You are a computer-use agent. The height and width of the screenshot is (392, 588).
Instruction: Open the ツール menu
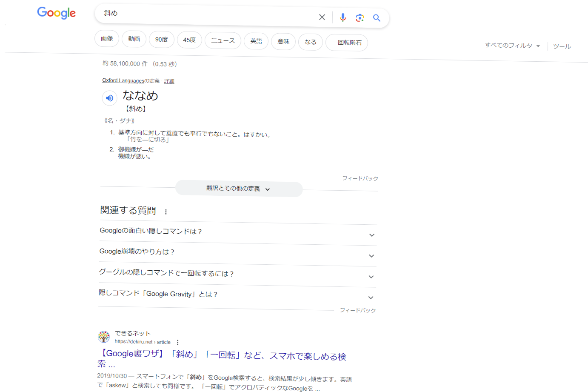coord(562,46)
